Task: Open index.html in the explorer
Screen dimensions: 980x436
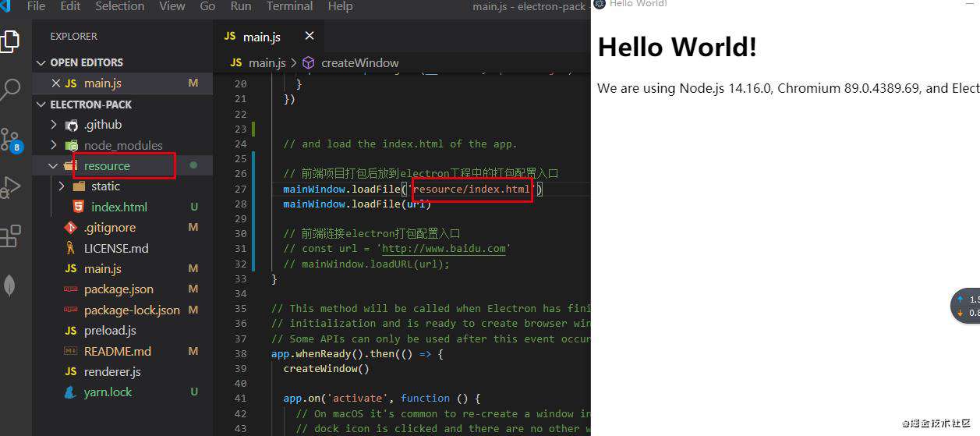Action: coord(119,207)
